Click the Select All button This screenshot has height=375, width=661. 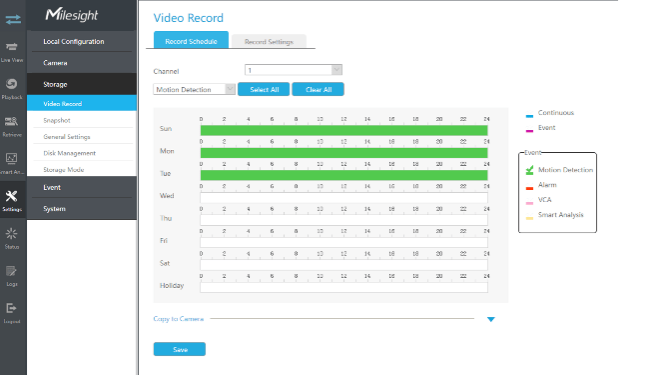pos(264,89)
